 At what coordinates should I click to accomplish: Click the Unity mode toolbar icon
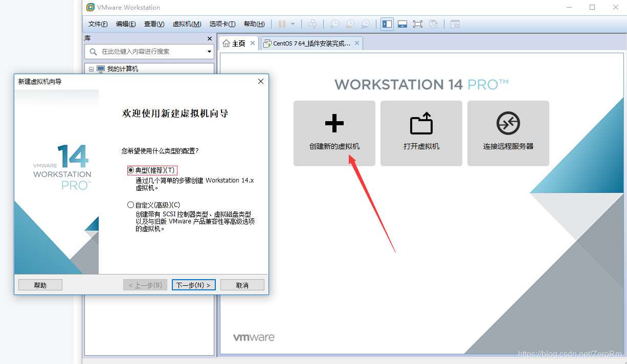click(x=433, y=24)
